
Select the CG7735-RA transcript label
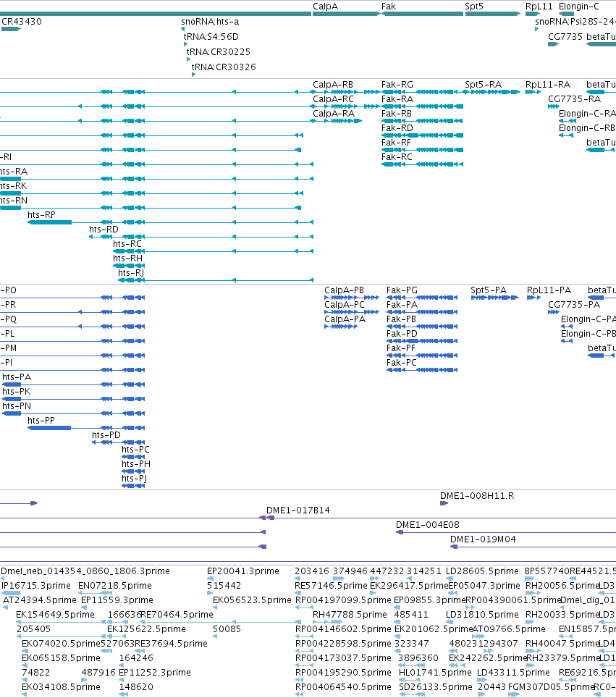click(575, 98)
